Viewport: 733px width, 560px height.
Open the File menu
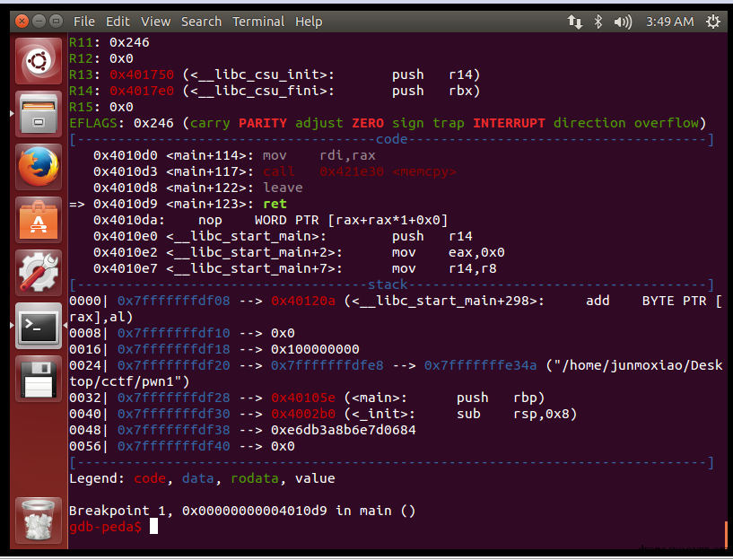coord(84,22)
